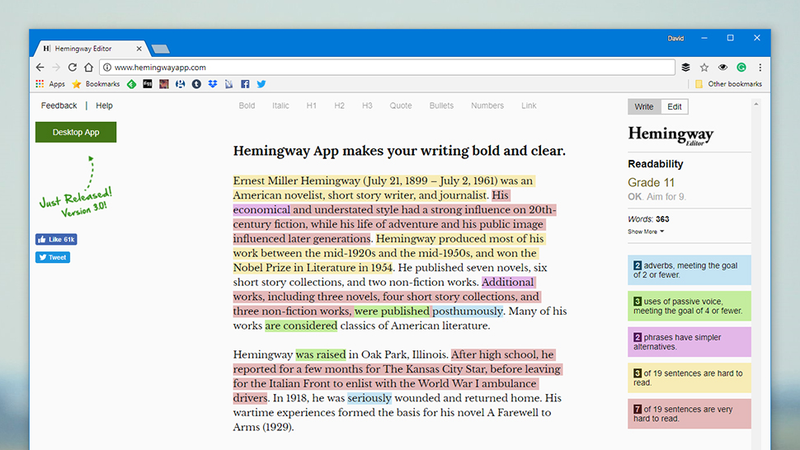Insert Numbers list

pos(487,106)
